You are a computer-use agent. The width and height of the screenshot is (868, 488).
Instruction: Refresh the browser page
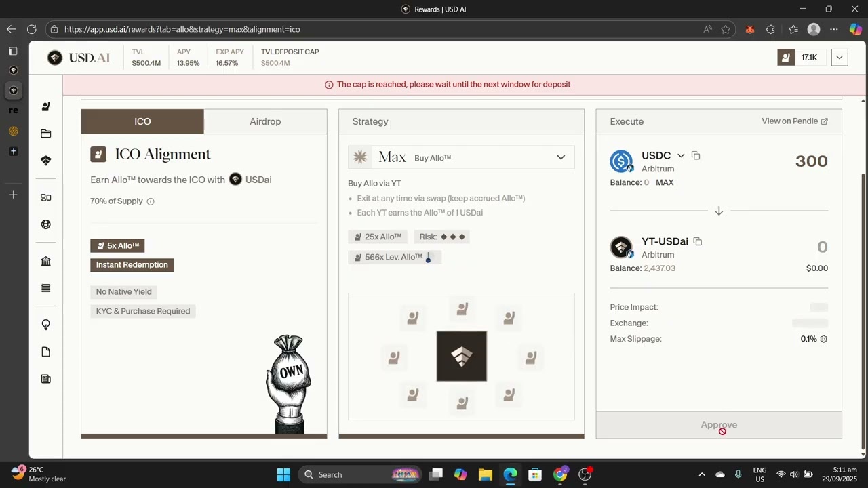[x=31, y=29]
